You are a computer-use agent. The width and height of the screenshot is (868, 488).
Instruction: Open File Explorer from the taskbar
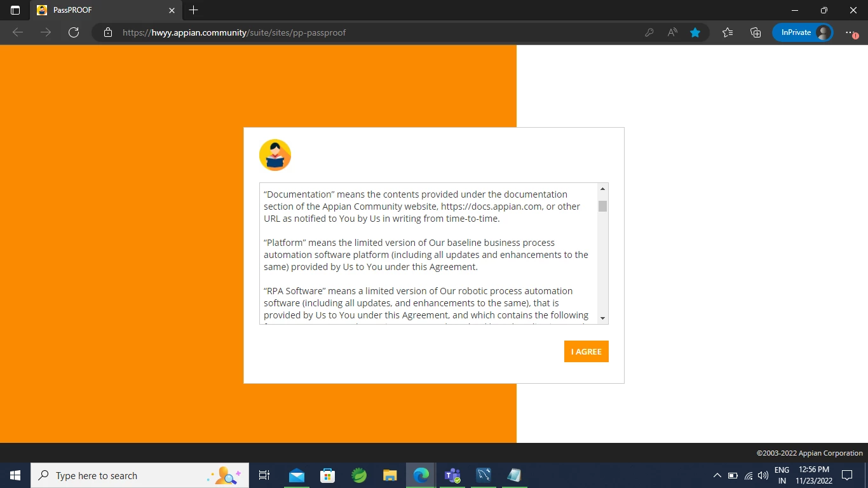[x=390, y=475]
